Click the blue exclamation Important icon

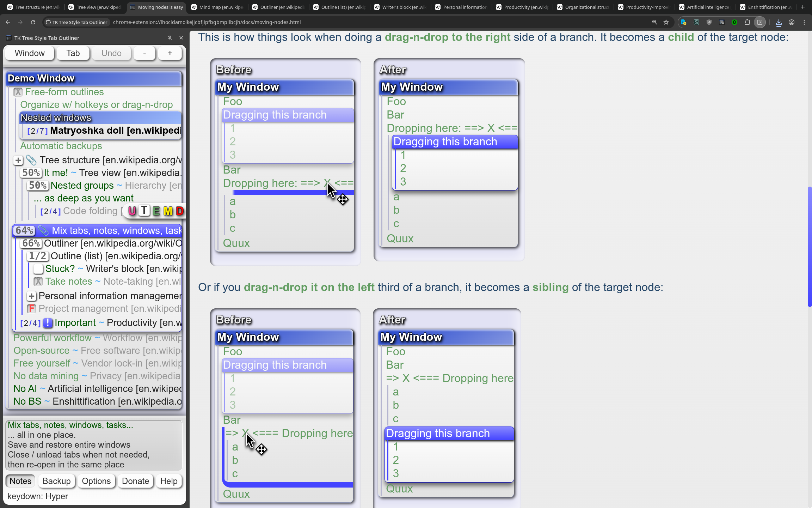pos(48,323)
